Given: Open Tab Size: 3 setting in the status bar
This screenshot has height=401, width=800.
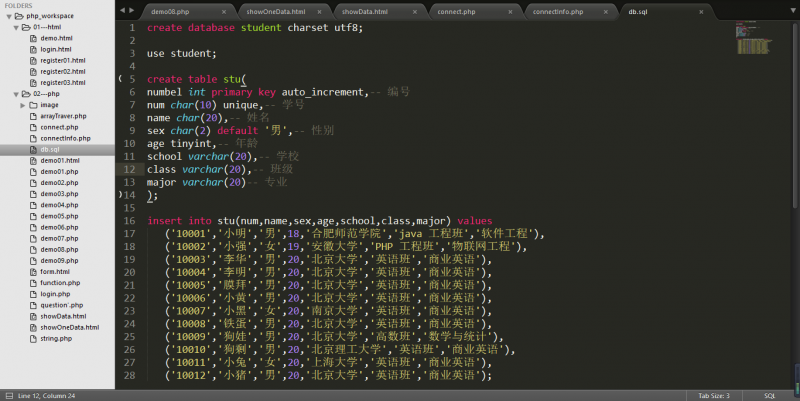Looking at the screenshot, I should tap(714, 395).
